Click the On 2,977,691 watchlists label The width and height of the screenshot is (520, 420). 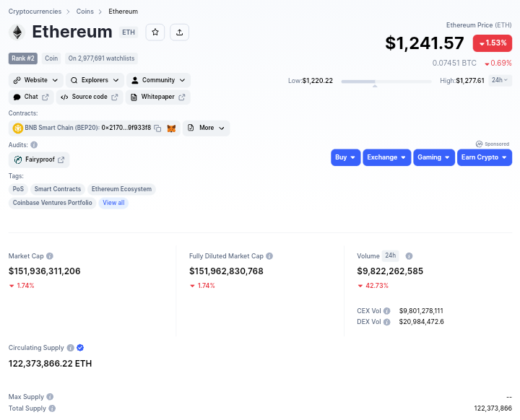click(102, 58)
